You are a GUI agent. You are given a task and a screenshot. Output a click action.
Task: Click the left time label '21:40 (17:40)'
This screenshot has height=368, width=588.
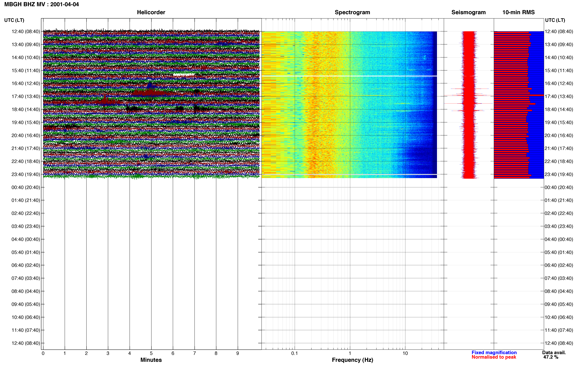[26, 148]
